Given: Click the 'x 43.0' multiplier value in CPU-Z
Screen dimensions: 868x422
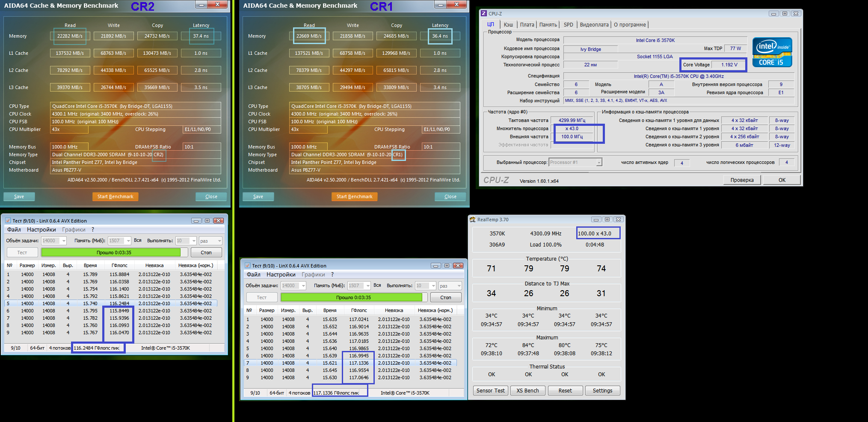Looking at the screenshot, I should (572, 128).
